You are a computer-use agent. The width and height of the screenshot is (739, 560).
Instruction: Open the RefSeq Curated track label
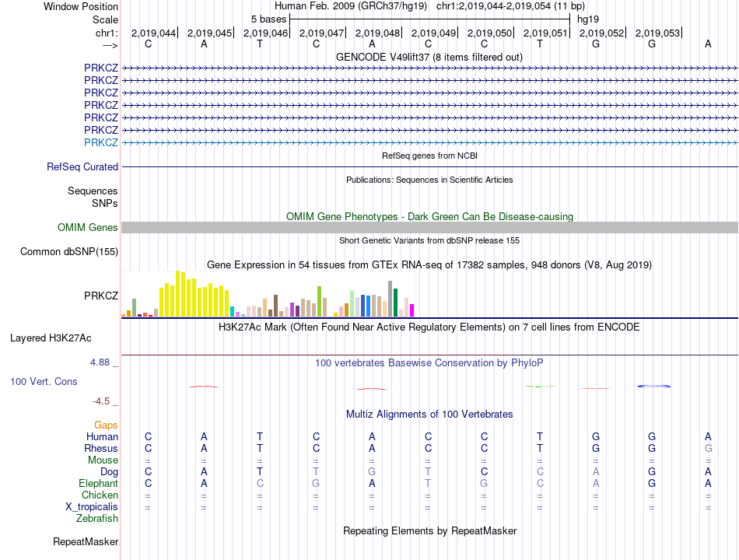[x=82, y=167]
